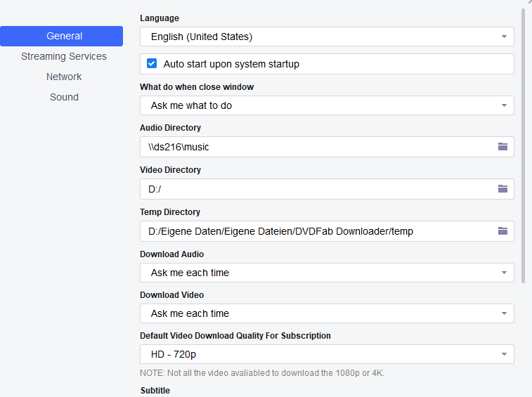Click the Video Directory path field
The width and height of the screenshot is (532, 397).
click(x=316, y=189)
